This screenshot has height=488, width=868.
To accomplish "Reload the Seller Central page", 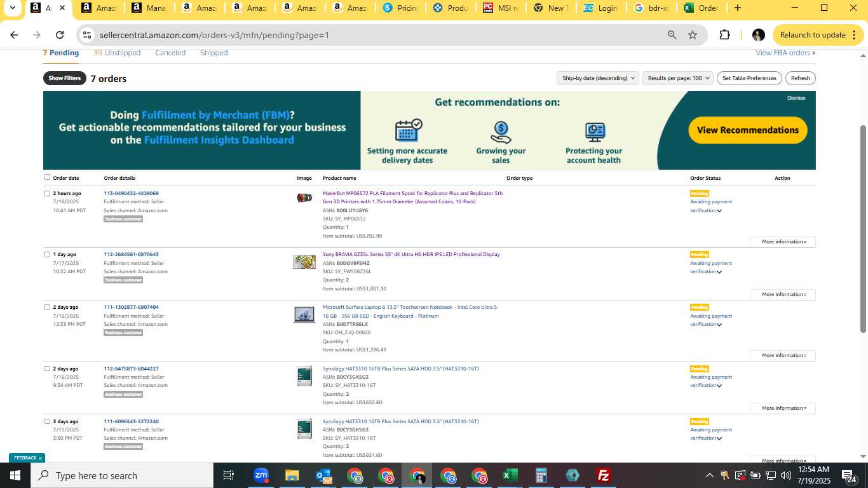I will (60, 35).
